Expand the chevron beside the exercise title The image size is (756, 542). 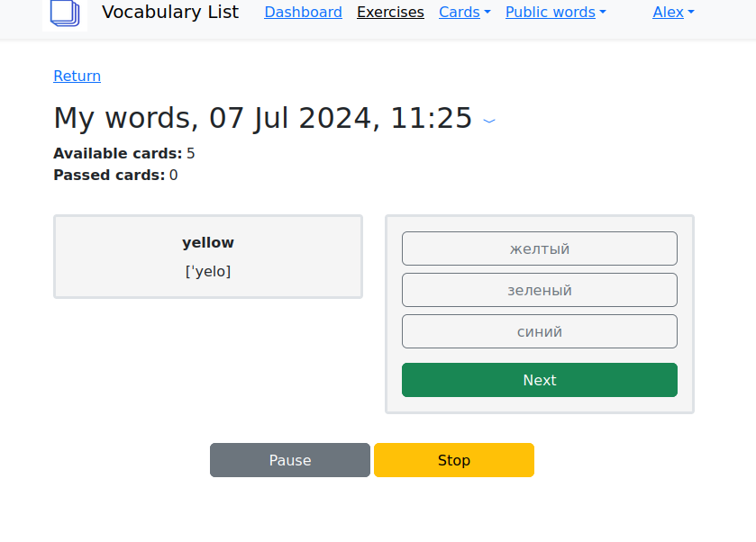489,120
